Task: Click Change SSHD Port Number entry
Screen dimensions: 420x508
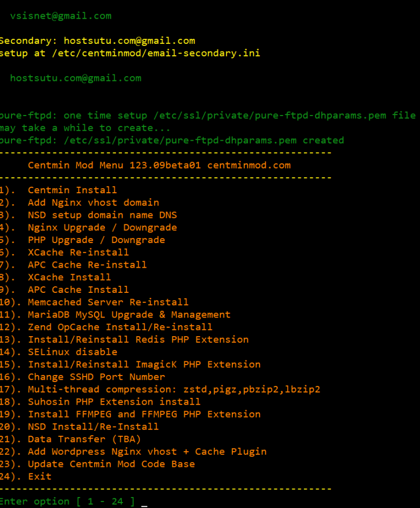Action: pos(96,377)
